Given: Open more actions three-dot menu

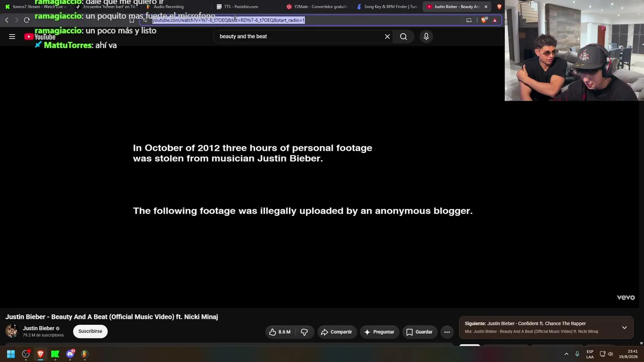Looking at the screenshot, I should click(x=447, y=332).
